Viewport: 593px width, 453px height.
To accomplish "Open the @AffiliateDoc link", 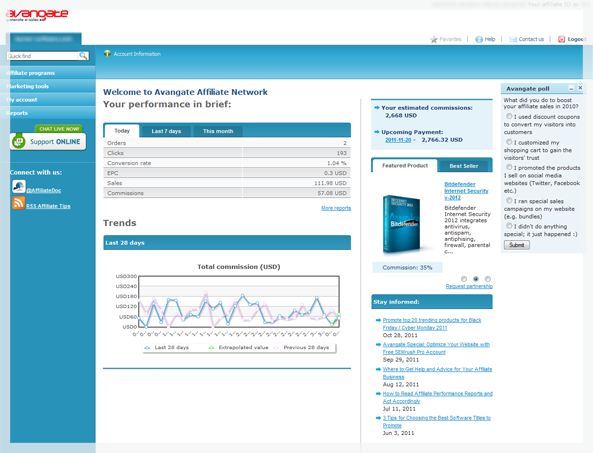I will click(43, 191).
